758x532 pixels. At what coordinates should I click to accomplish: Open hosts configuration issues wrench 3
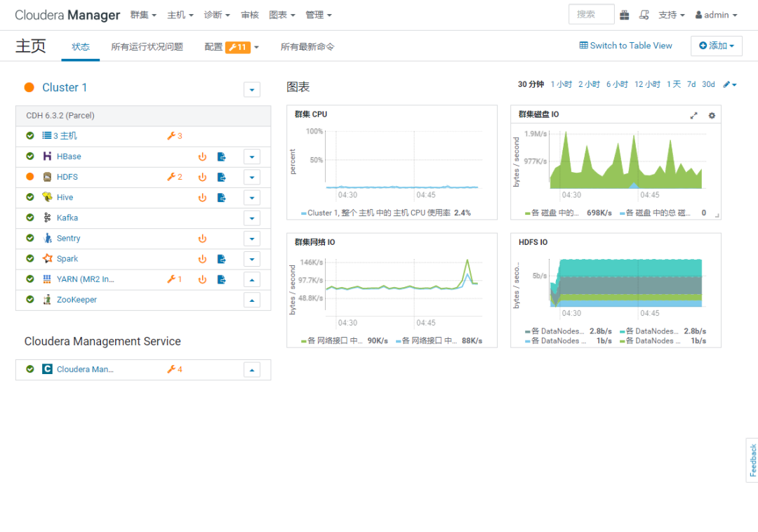[x=175, y=136]
